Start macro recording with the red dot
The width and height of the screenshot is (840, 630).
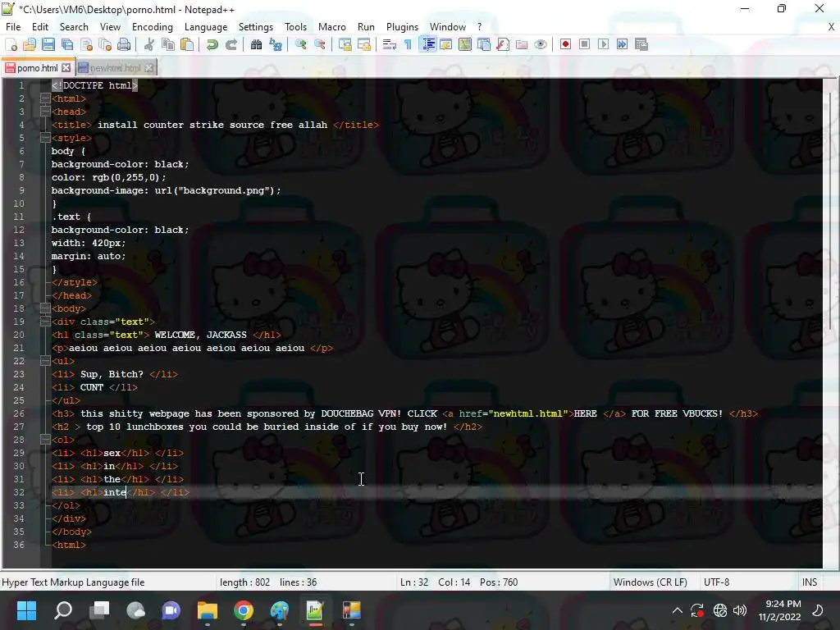[x=565, y=44]
